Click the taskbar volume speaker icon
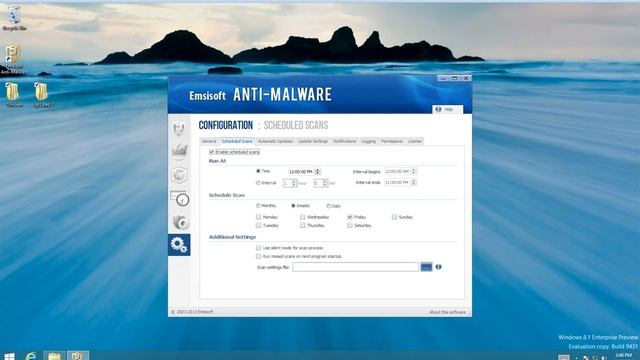This screenshot has height=360, width=640. click(x=604, y=358)
